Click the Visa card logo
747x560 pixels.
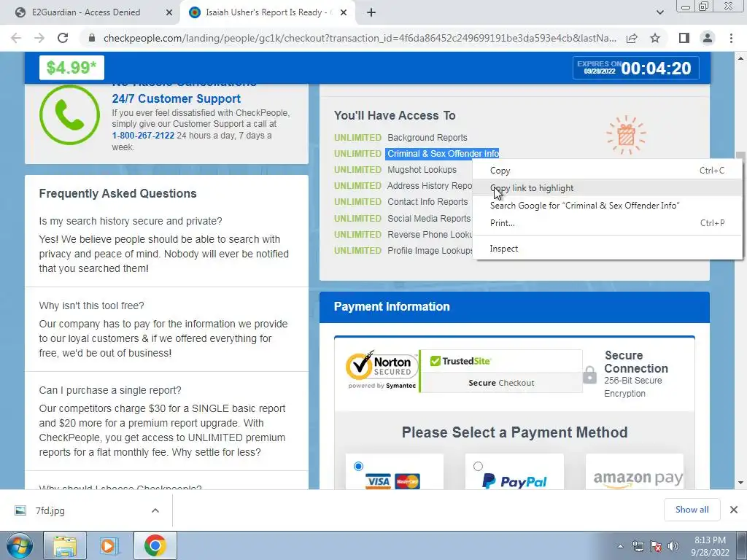click(378, 481)
